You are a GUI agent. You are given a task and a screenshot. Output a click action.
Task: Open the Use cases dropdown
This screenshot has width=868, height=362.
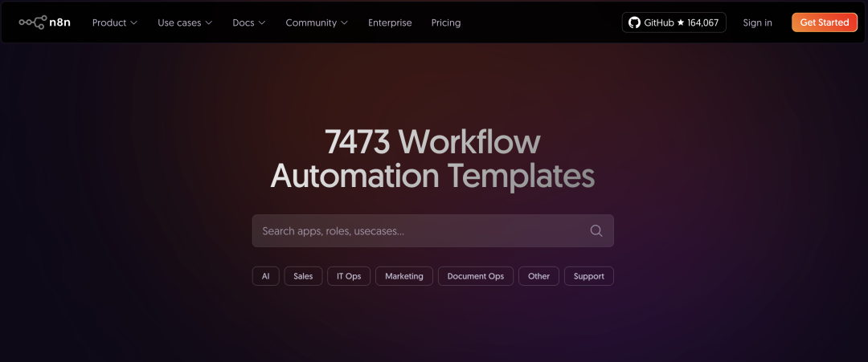click(x=185, y=22)
